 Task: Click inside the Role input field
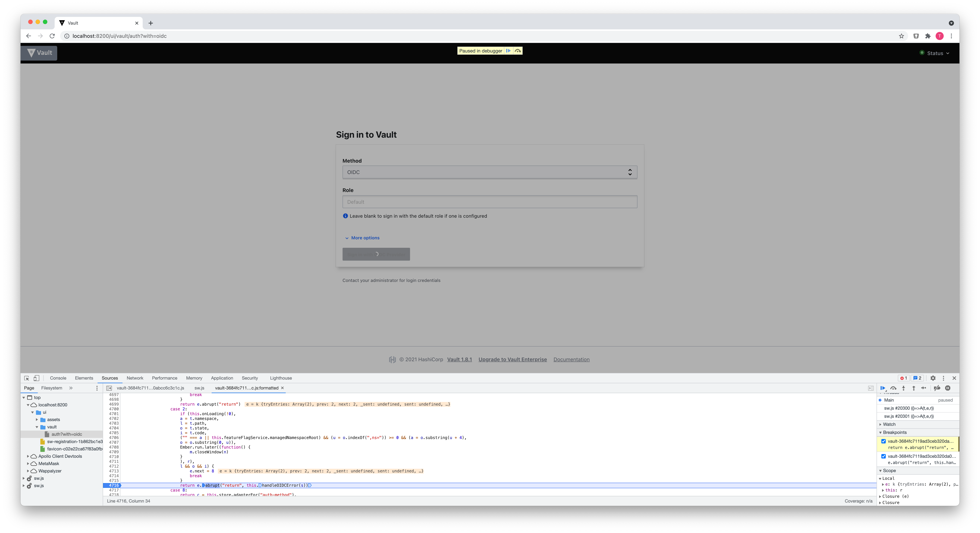[490, 202]
